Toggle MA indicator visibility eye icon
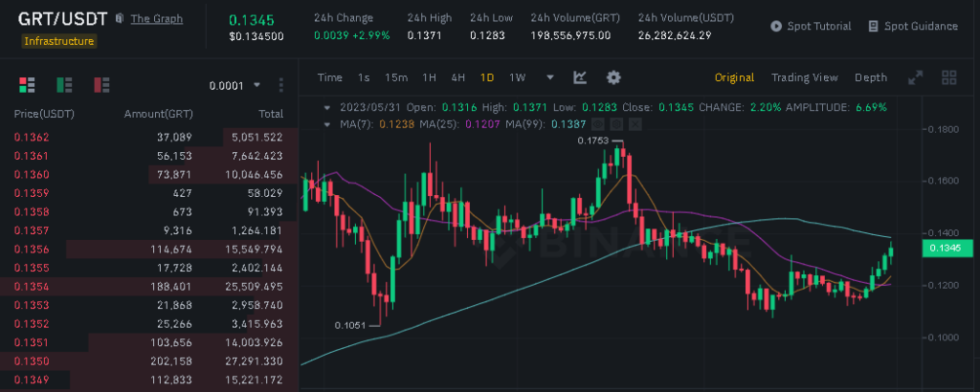 pos(597,123)
